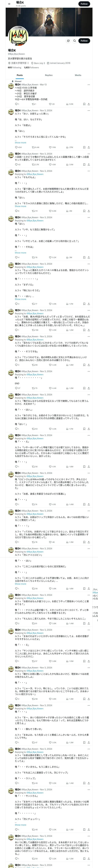Open the Media tab
98x868 pixels.
[78, 75]
